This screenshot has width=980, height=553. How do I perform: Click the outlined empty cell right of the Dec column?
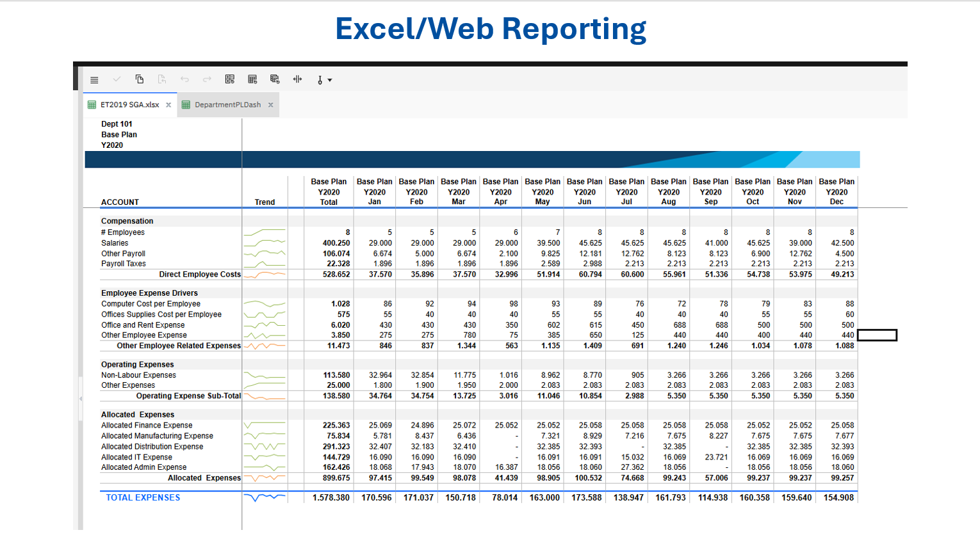coord(877,335)
